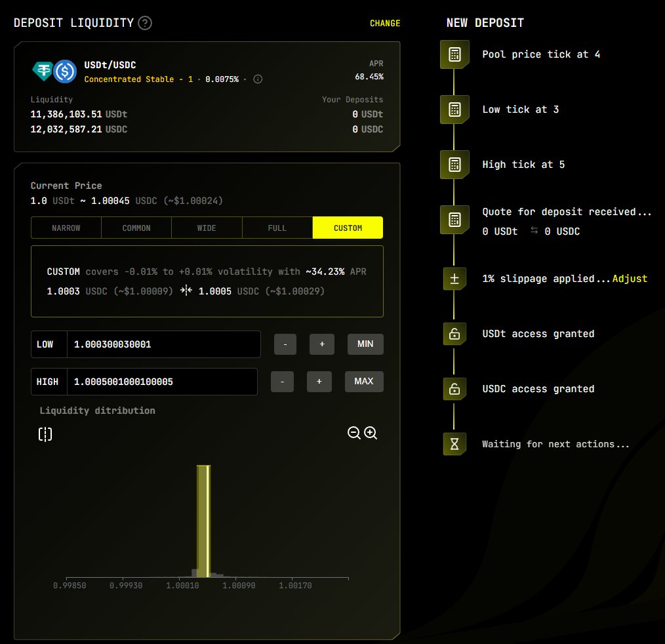This screenshot has width=665, height=644.
Task: Decrease the LOW price with minus button
Action: point(285,344)
